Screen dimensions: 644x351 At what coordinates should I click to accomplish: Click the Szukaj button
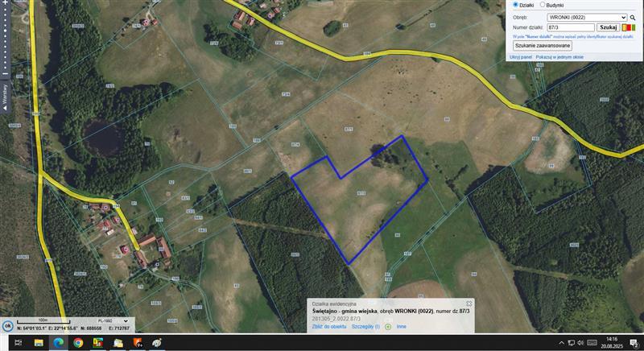tap(608, 27)
